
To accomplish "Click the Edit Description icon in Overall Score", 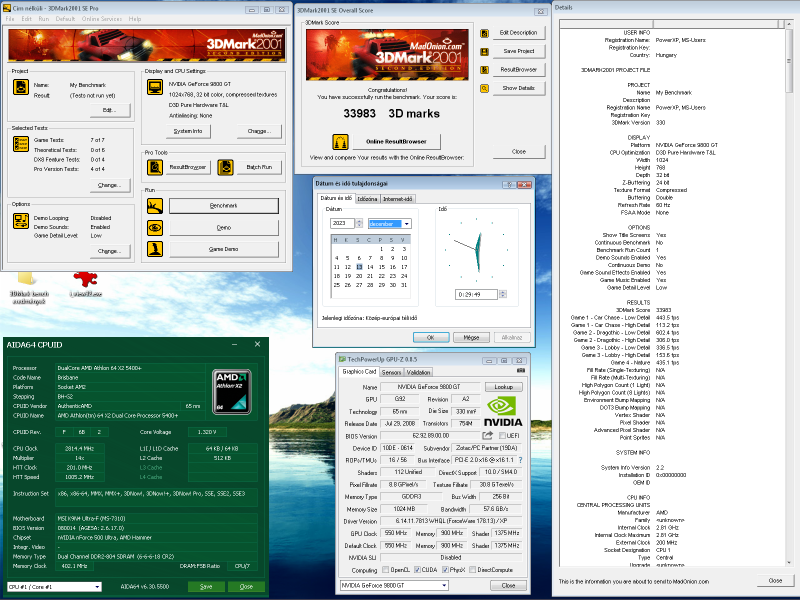I will (x=484, y=33).
